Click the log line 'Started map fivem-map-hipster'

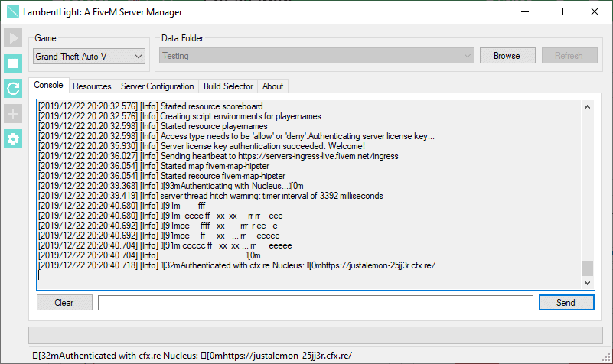tap(154, 166)
